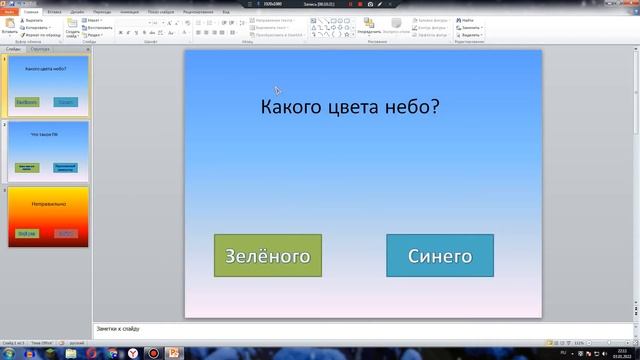Click the Найти find button
This screenshot has height=360, width=640.
465,20
